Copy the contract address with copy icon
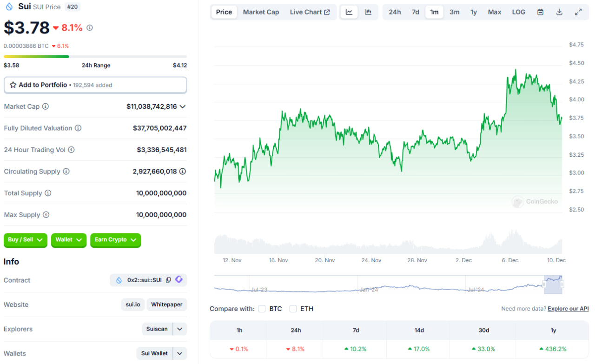Viewport: 595px width, 364px height. click(x=168, y=280)
